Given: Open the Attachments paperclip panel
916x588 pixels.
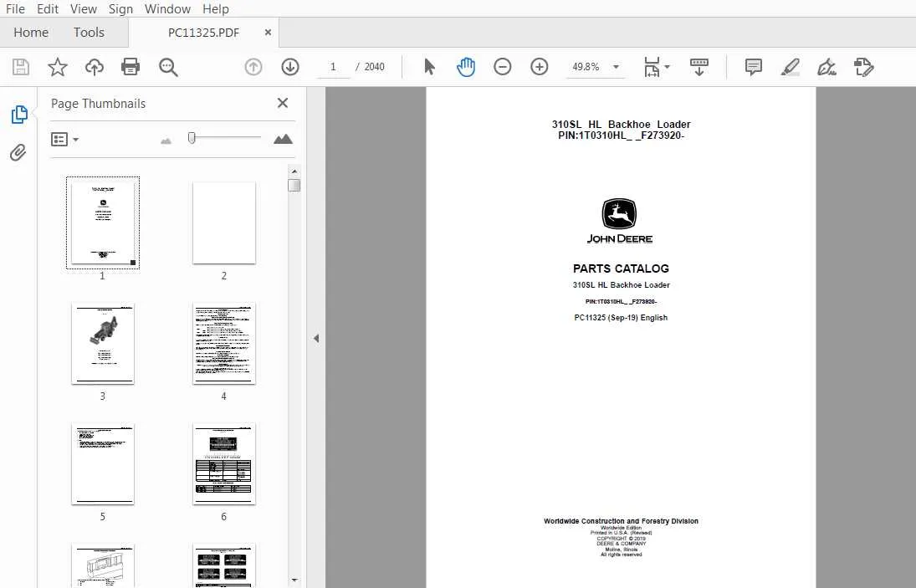Looking at the screenshot, I should (x=18, y=152).
